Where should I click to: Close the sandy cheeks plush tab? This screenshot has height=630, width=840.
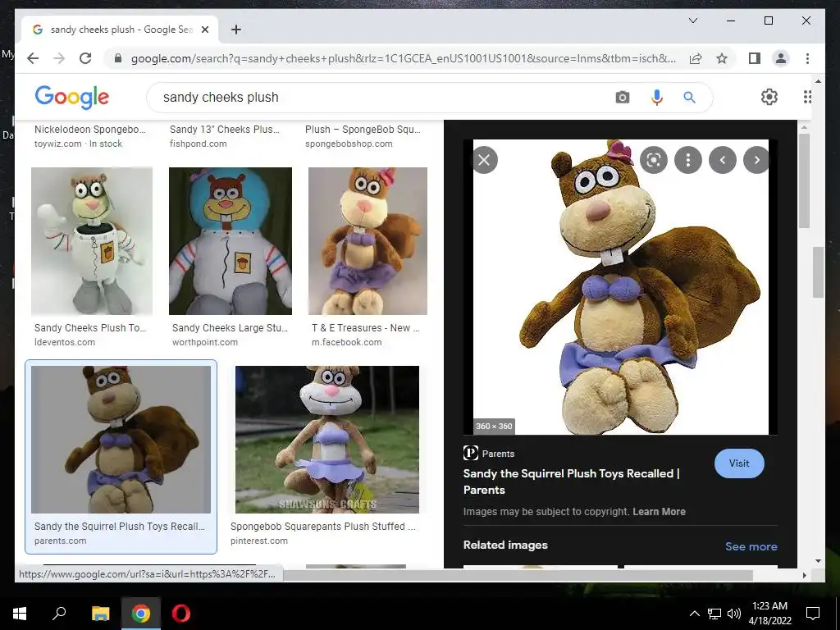coord(204,30)
